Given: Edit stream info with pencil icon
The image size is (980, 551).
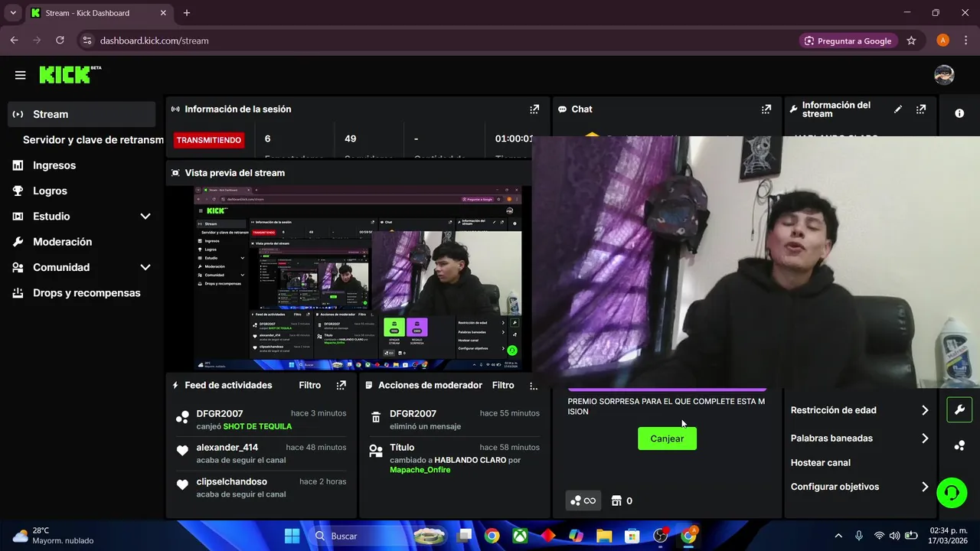Looking at the screenshot, I should (898, 109).
